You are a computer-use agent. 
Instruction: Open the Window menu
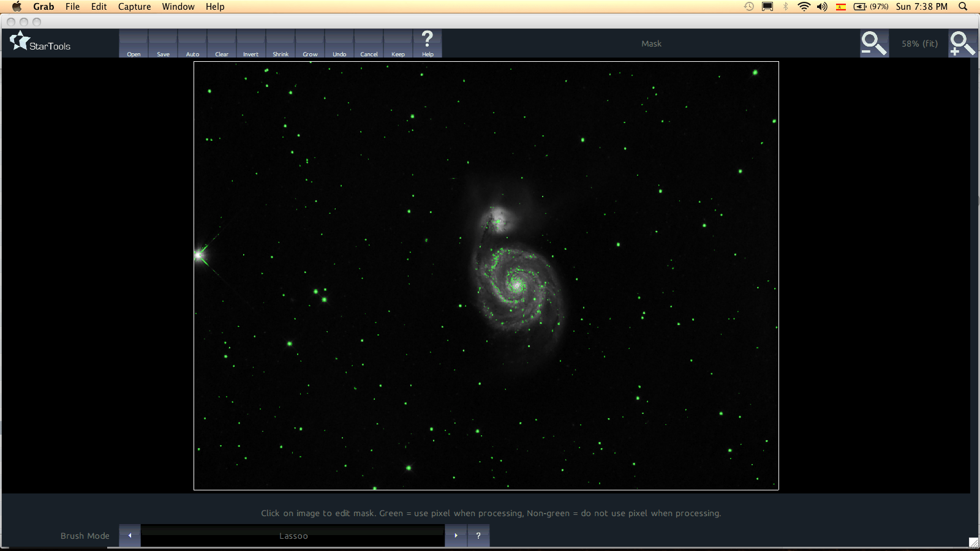click(x=178, y=7)
